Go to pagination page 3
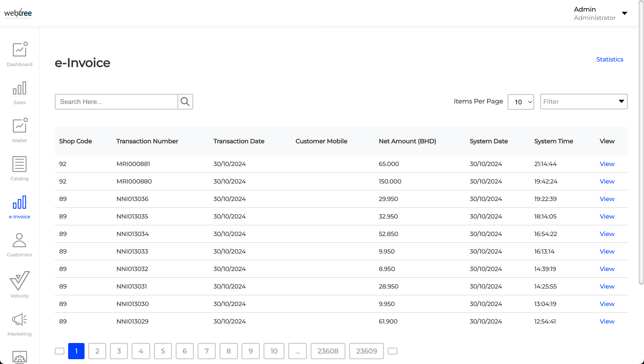This screenshot has width=644, height=364. pyautogui.click(x=119, y=351)
